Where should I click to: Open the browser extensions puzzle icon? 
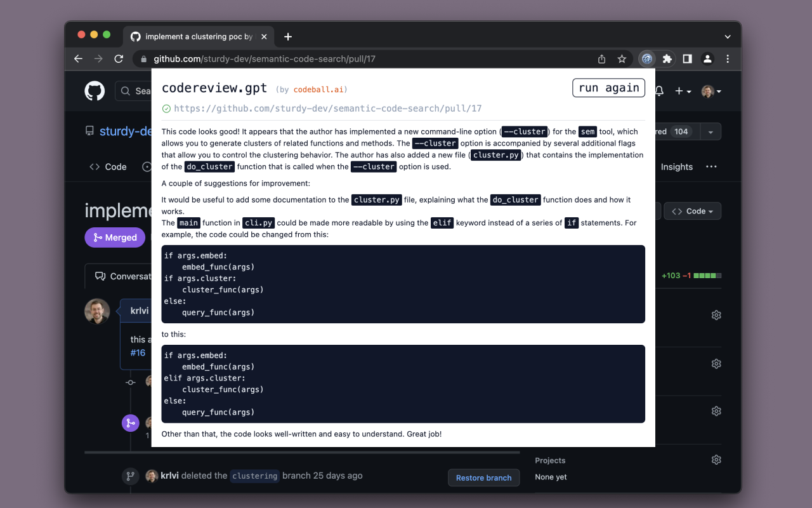click(667, 58)
